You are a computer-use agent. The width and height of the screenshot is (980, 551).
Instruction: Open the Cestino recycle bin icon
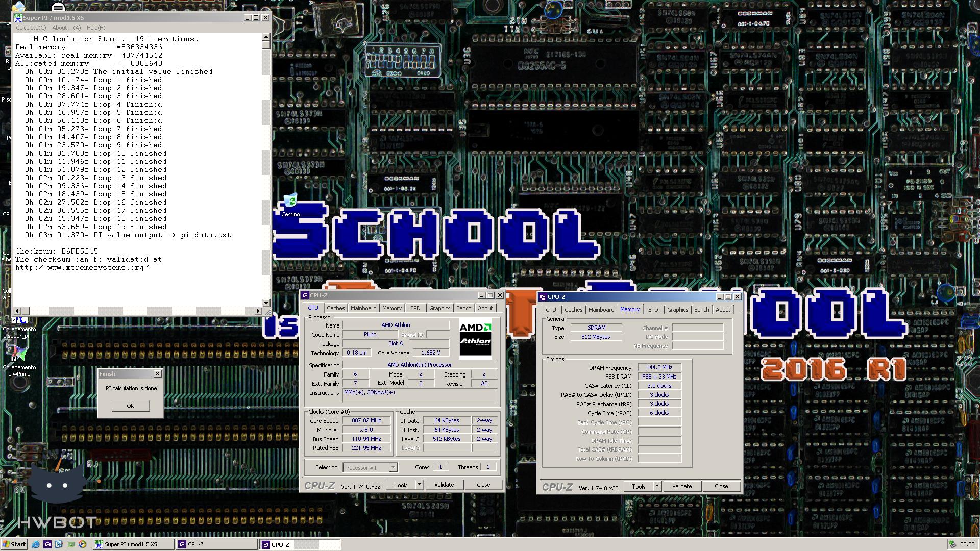(290, 205)
